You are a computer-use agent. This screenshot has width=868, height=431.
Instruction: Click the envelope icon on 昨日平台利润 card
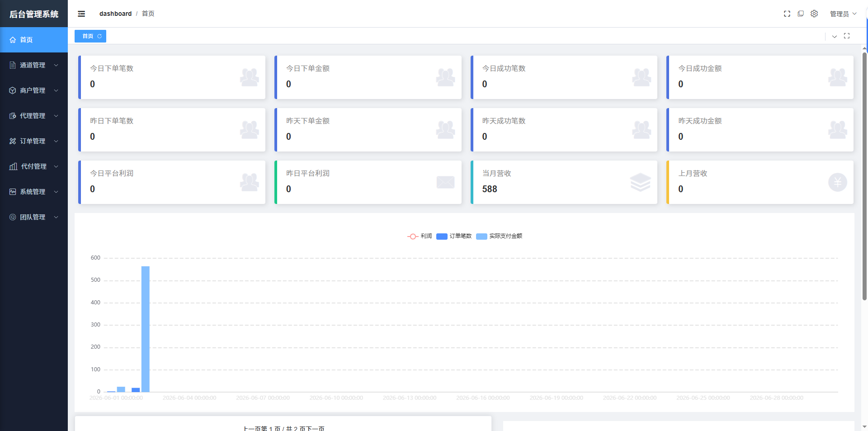coord(445,182)
